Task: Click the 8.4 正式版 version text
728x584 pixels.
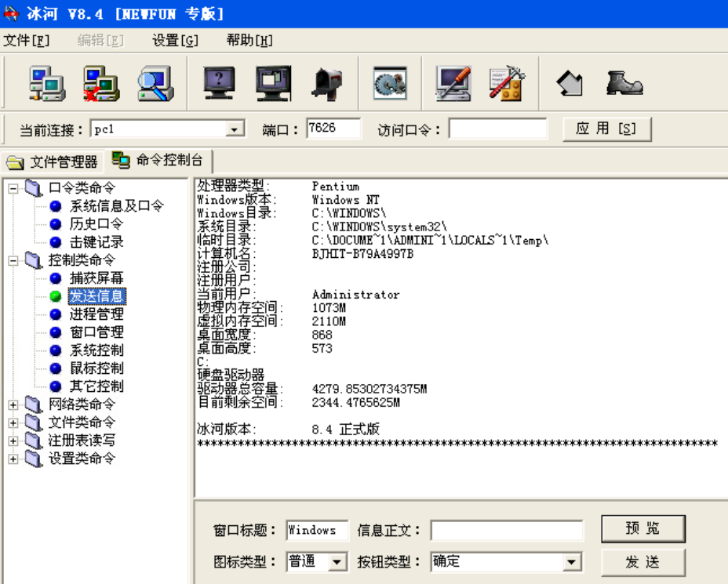Action: pyautogui.click(x=346, y=430)
